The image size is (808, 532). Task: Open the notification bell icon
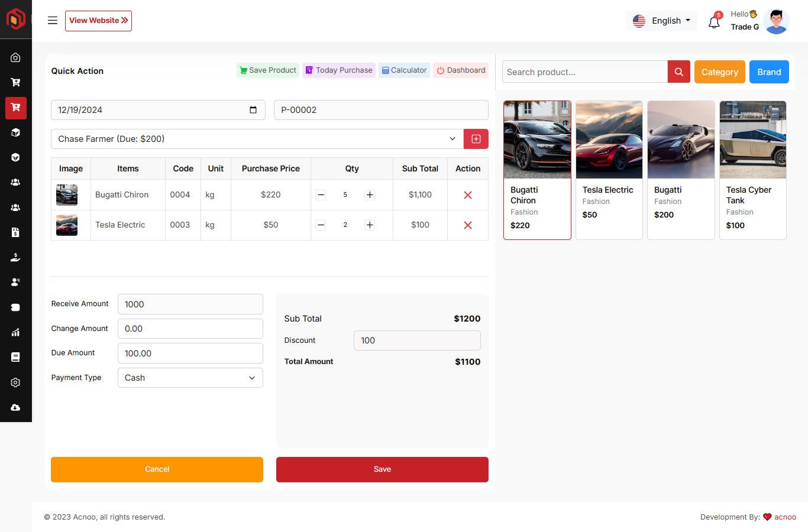click(714, 22)
